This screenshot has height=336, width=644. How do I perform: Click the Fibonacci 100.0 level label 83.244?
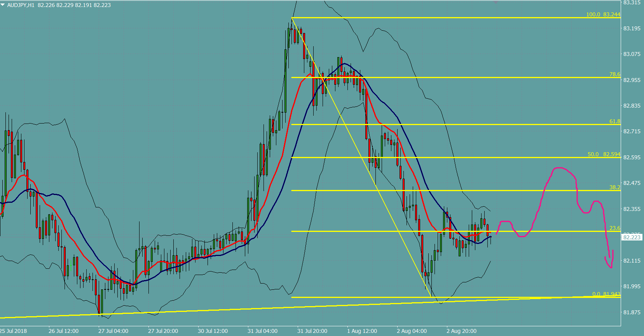pos(603,14)
